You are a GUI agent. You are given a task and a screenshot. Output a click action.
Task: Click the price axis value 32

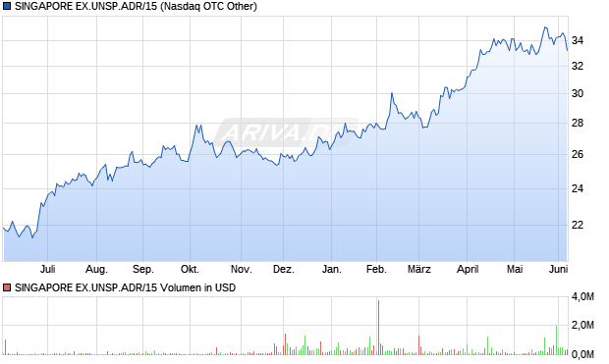[578, 66]
